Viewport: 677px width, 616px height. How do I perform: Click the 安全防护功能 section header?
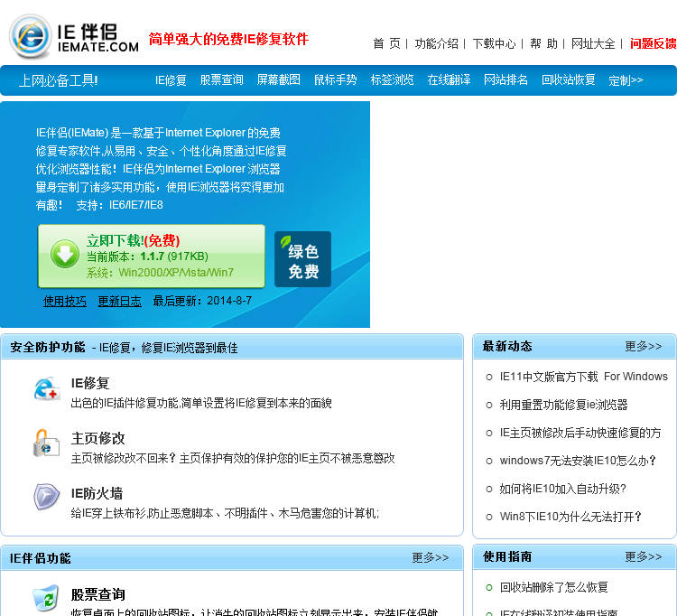48,348
